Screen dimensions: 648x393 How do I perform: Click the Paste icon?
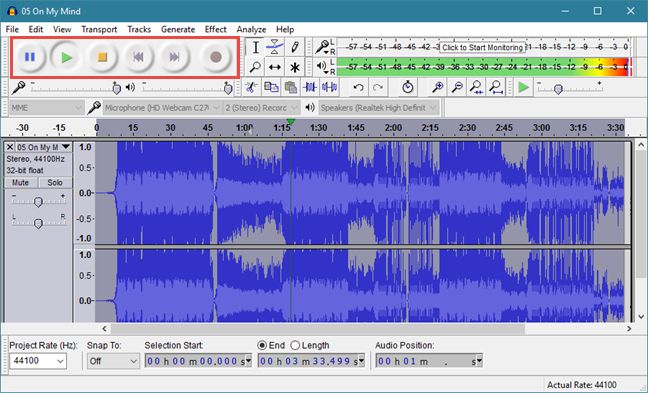[291, 87]
